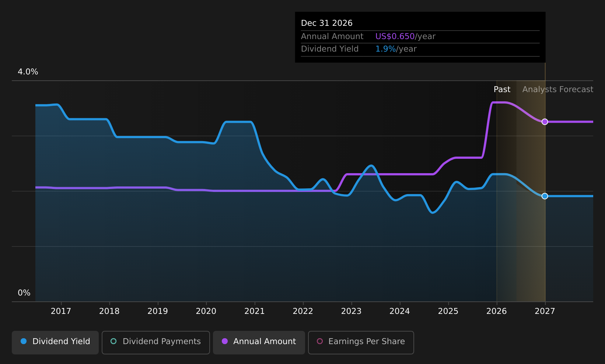Image resolution: width=605 pixels, height=364 pixels.
Task: Click the Past label on chart
Action: pos(502,90)
